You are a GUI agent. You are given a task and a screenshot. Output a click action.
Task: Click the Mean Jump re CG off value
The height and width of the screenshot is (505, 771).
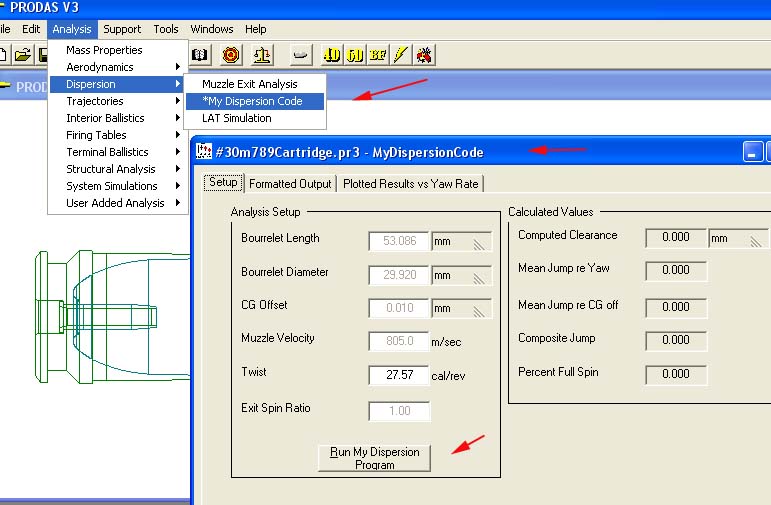[x=676, y=307]
